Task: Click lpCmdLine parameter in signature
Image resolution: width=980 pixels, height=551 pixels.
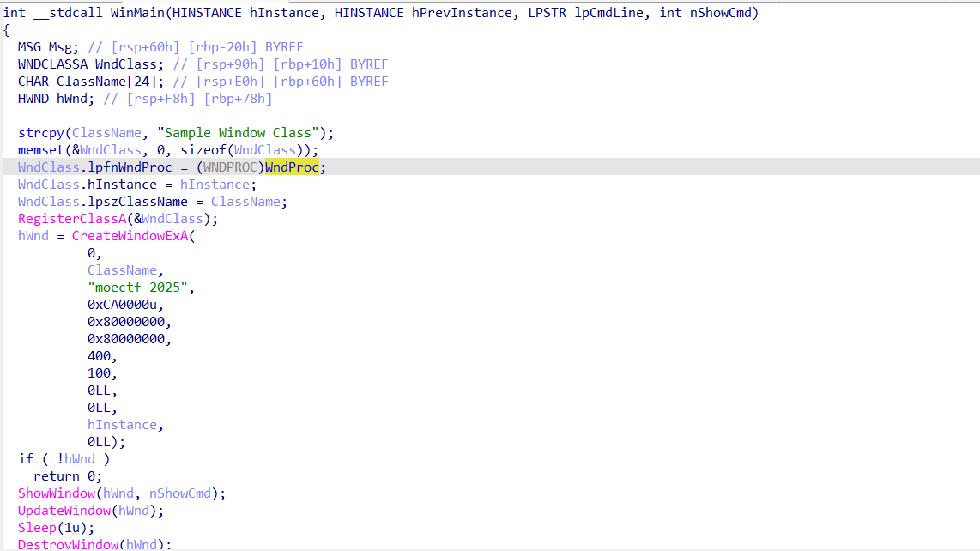Action: pyautogui.click(x=608, y=13)
